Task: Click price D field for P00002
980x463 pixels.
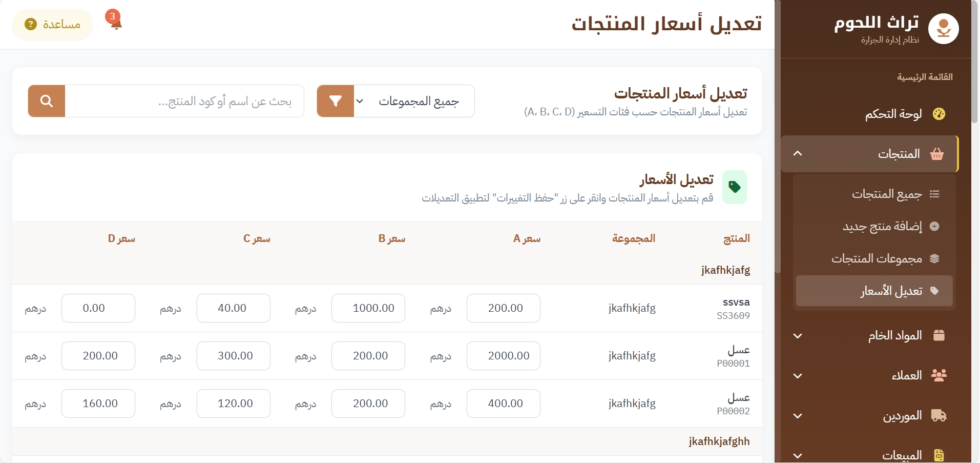Action: point(98,404)
